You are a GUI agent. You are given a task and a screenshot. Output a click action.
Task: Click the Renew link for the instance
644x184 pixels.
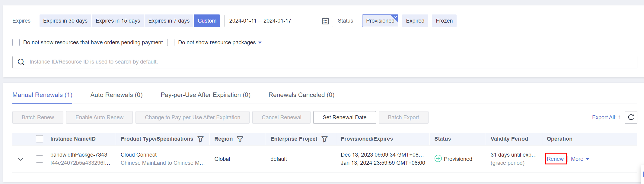(555, 159)
